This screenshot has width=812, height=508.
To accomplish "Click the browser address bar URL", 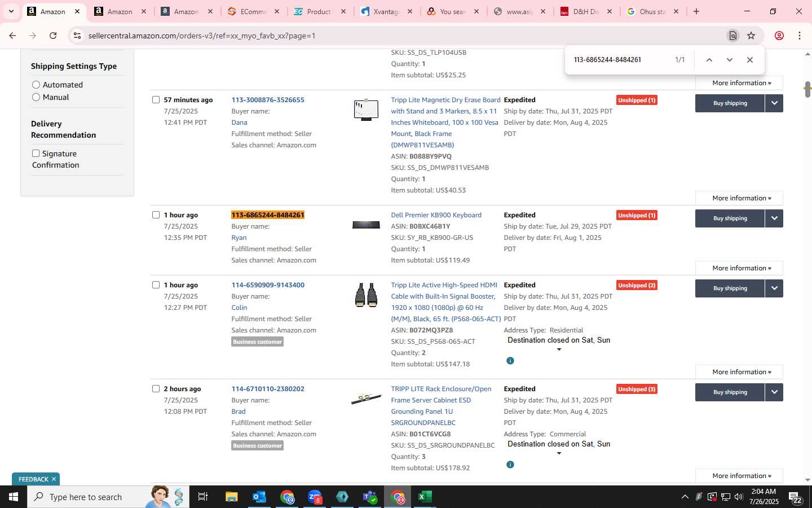I will click(202, 36).
